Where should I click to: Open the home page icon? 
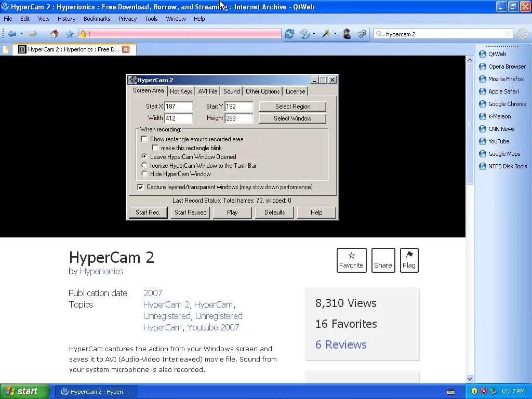(x=54, y=34)
